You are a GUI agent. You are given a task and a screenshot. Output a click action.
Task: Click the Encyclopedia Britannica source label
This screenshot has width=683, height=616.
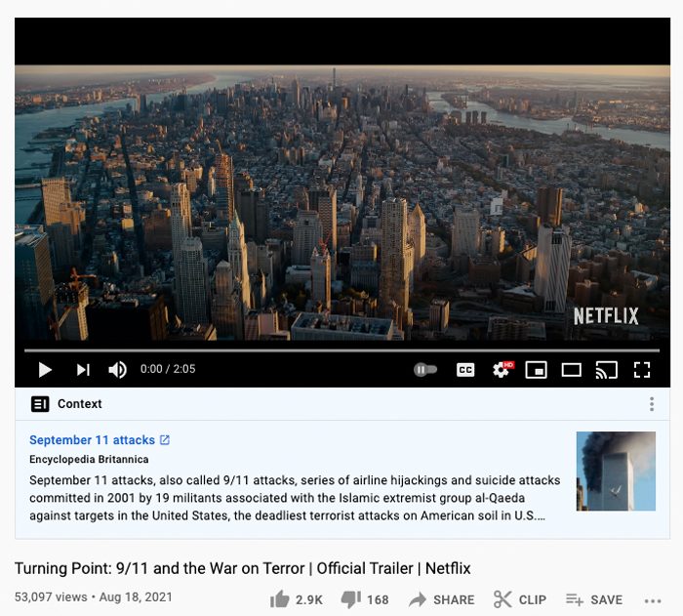click(x=89, y=459)
